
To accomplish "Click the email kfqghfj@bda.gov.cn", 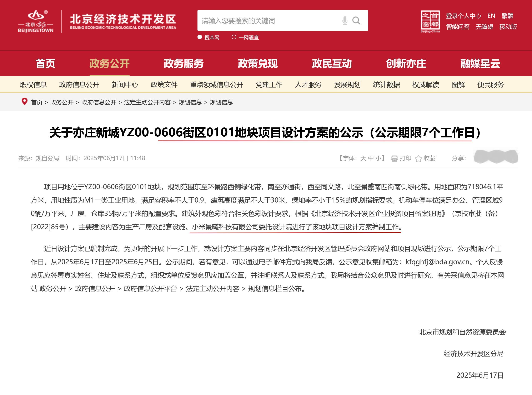I will click(x=437, y=262).
